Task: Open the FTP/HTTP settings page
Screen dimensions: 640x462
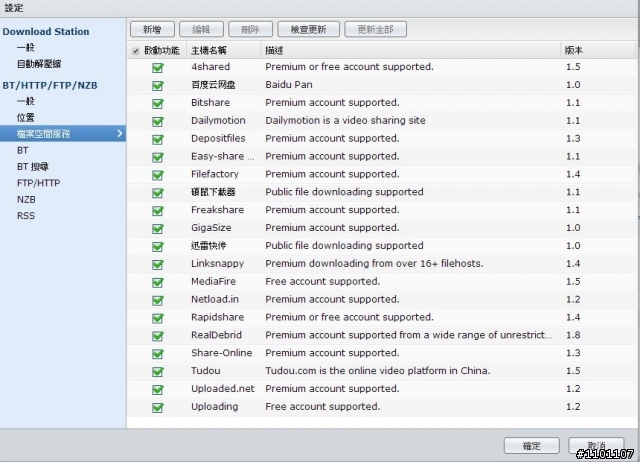Action: 38,183
